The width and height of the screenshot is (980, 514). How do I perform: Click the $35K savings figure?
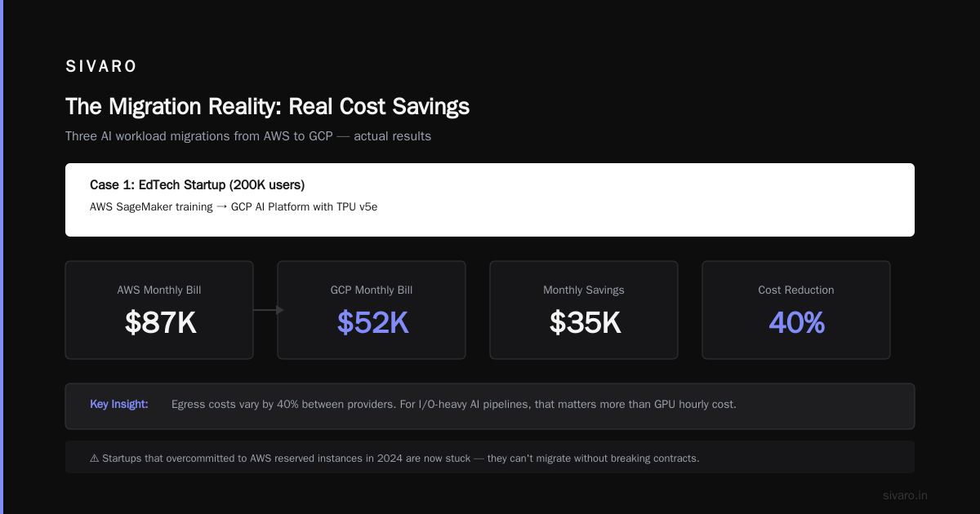click(x=585, y=323)
